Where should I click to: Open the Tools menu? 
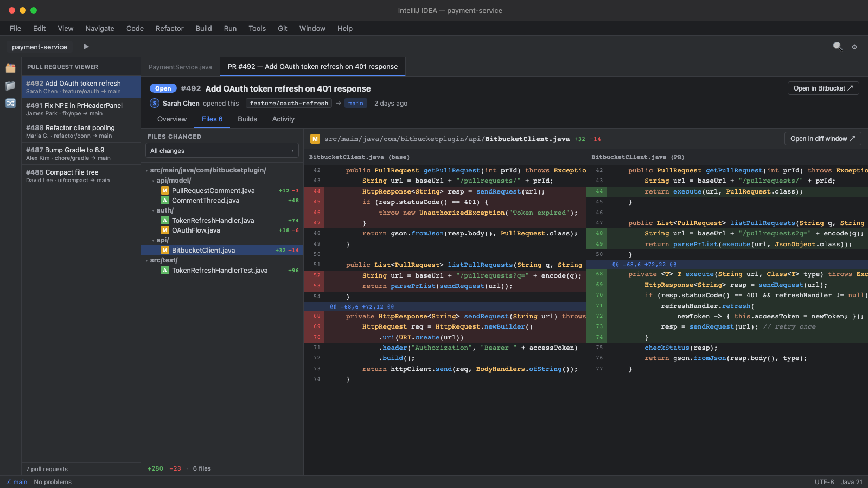tap(257, 28)
